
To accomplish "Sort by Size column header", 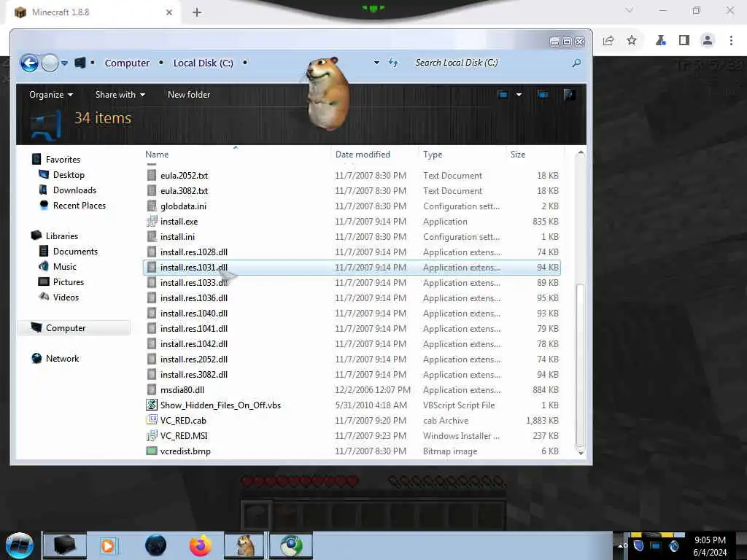I will pos(518,155).
